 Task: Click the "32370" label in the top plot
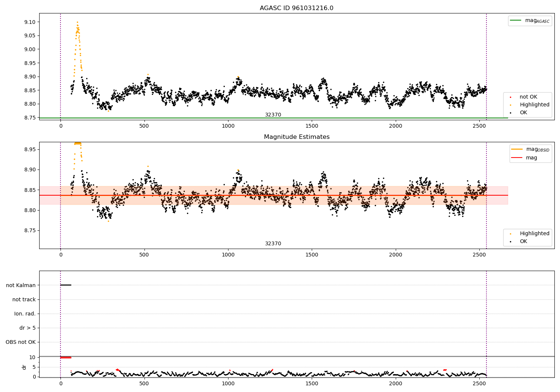(273, 115)
